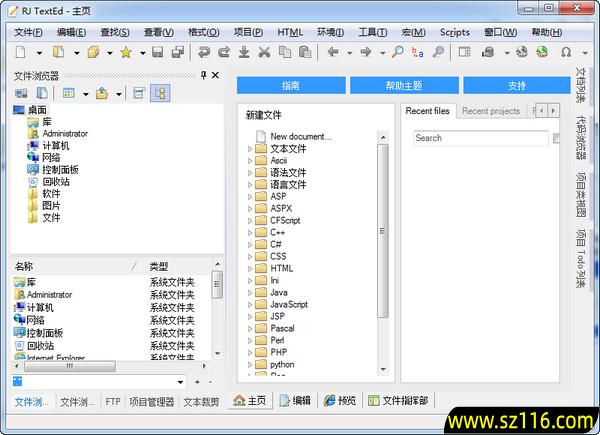Click the download arrow toolbar icon
The image size is (600, 435).
point(244,52)
